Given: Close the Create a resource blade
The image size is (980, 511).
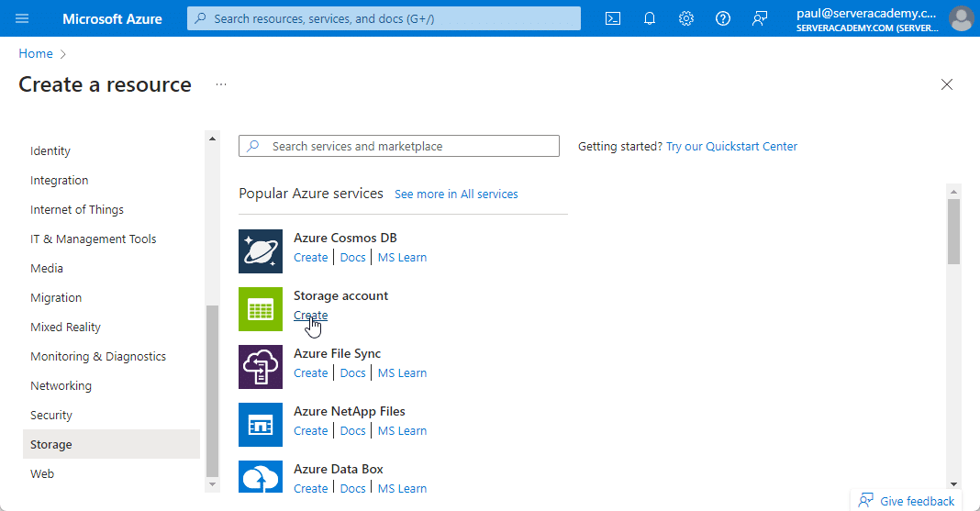Looking at the screenshot, I should 947,84.
